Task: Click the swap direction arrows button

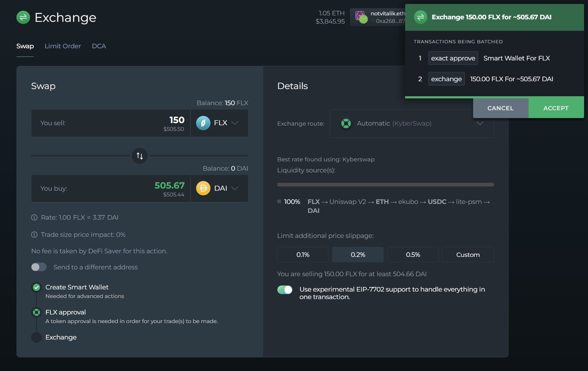Action: coord(140,156)
